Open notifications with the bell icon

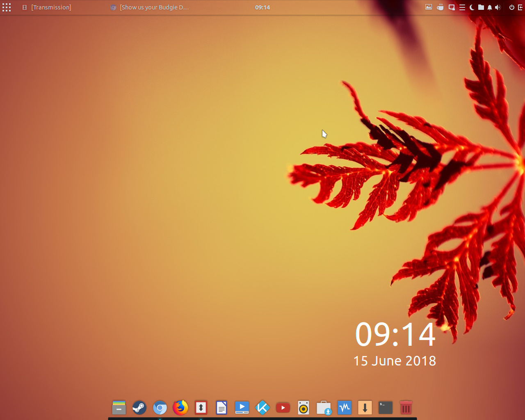point(490,7)
